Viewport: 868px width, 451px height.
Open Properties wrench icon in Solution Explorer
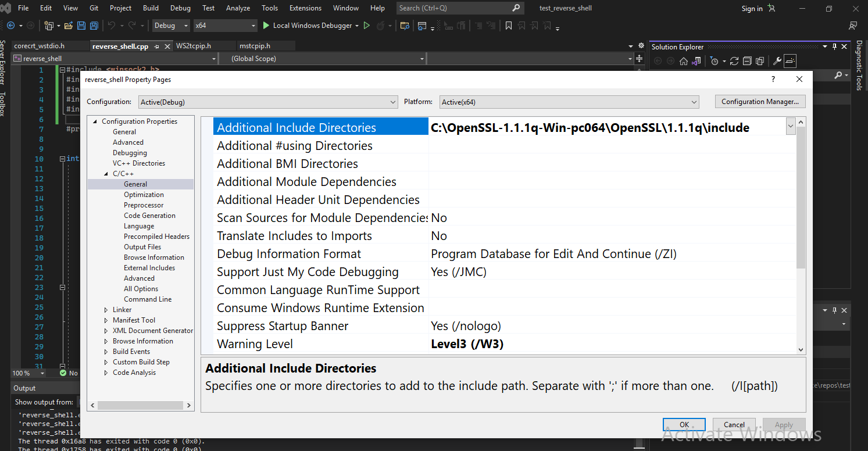[777, 61]
